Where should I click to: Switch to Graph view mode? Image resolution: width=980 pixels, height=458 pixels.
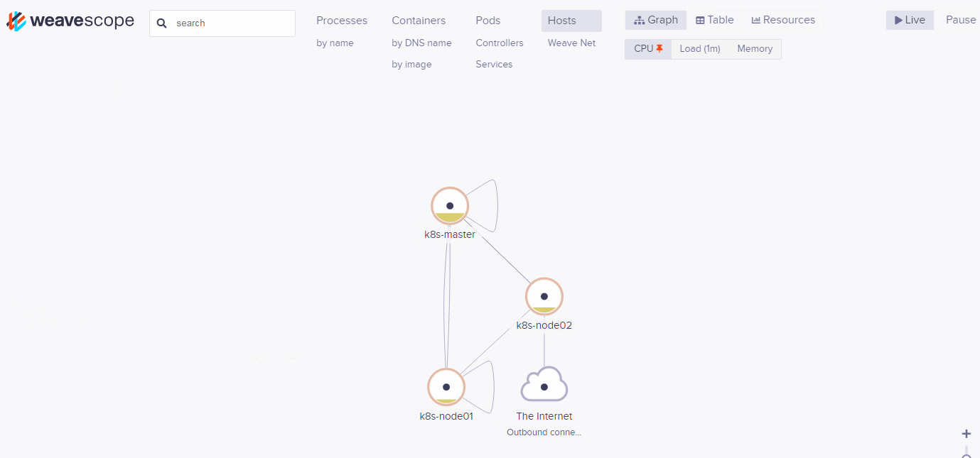click(656, 20)
